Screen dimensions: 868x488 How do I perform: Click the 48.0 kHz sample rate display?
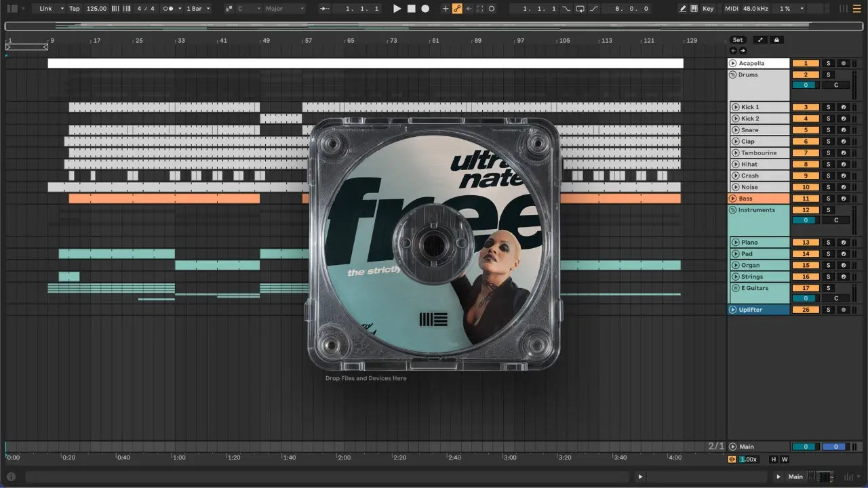click(x=755, y=9)
